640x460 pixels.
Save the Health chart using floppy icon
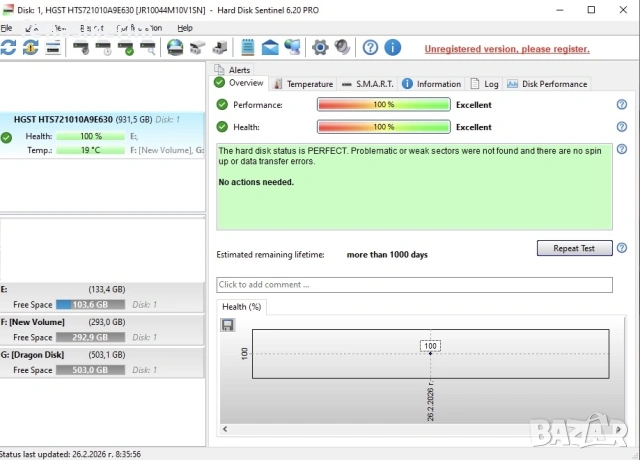(x=228, y=325)
